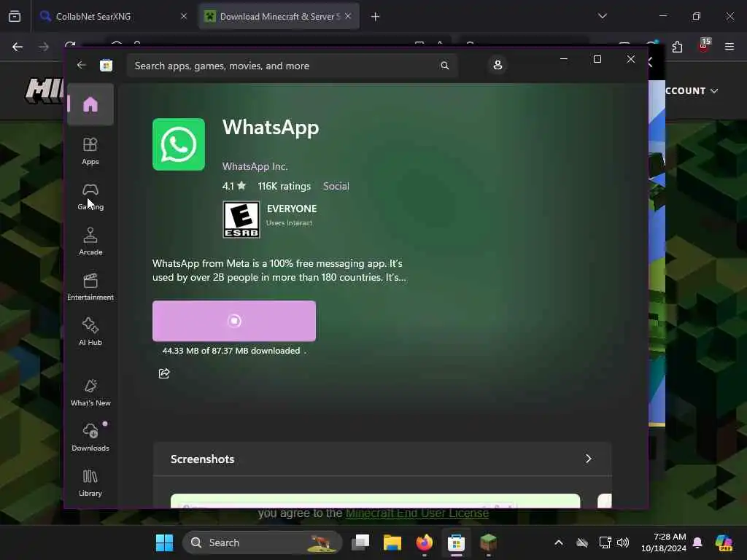The width and height of the screenshot is (747, 560).
Task: Open Firefox View button in tab bar
Action: 15,16
